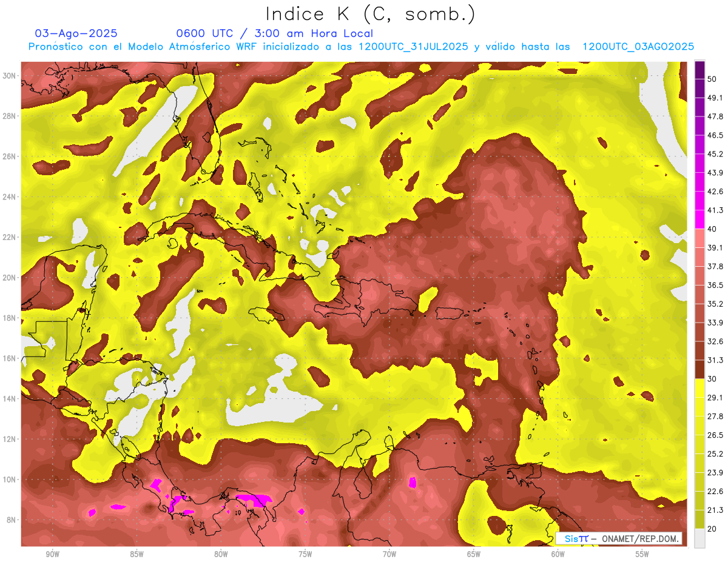The height and width of the screenshot is (562, 728).
Task: Click the '47.8' value on the color scale
Action: click(x=715, y=116)
